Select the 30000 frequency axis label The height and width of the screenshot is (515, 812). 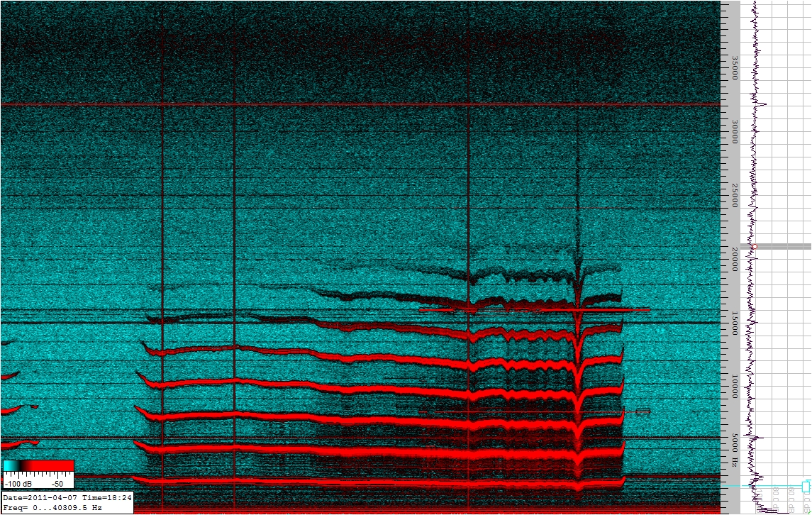tap(735, 132)
